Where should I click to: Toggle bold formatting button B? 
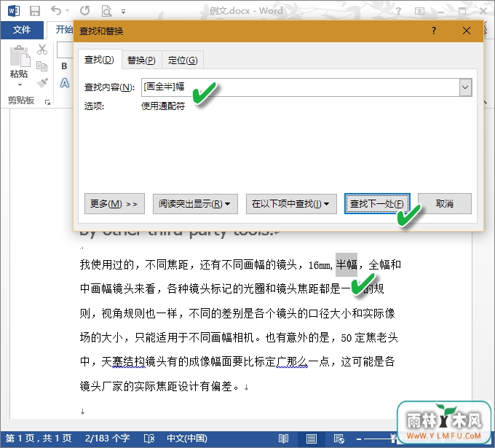coord(64,66)
